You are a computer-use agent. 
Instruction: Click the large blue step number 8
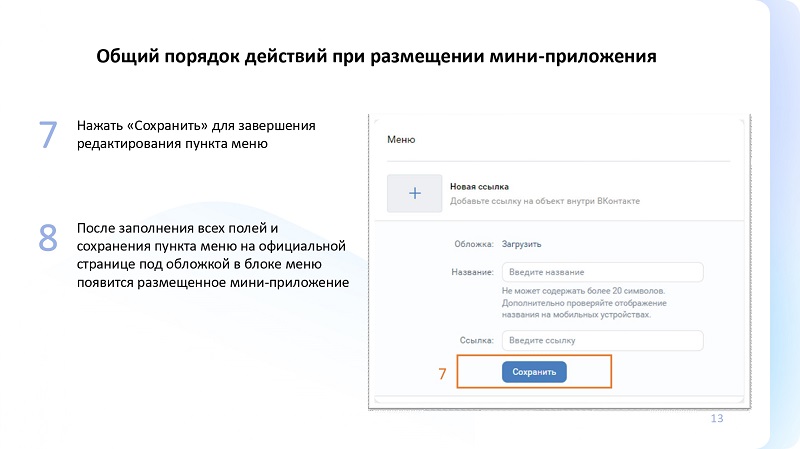point(48,237)
